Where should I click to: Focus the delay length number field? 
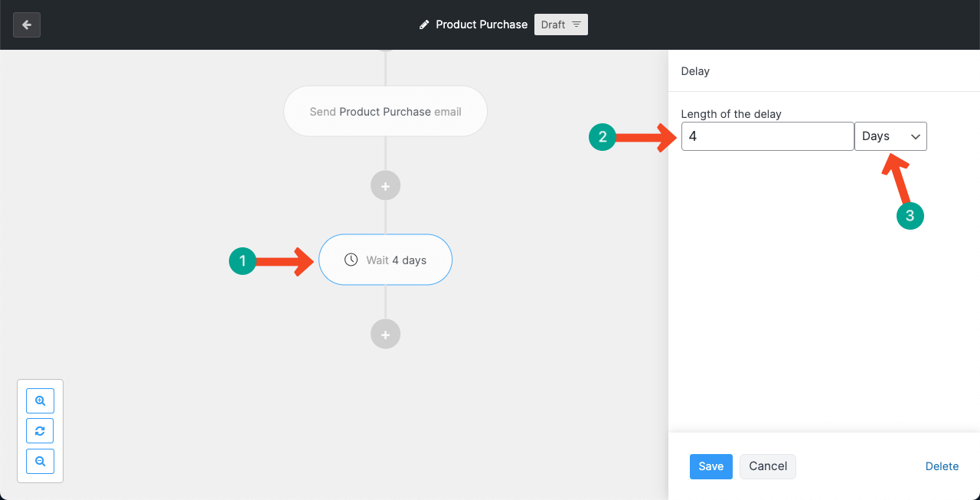[x=767, y=136]
